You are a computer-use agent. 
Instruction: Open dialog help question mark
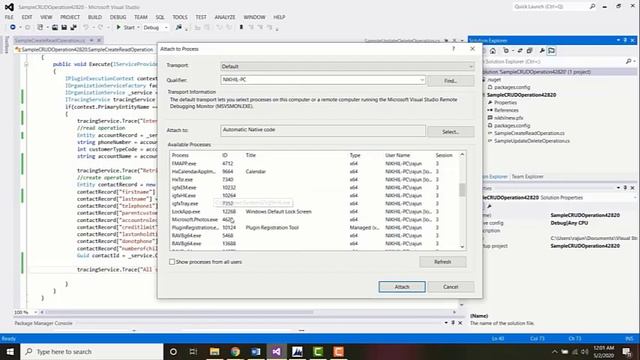coord(453,49)
